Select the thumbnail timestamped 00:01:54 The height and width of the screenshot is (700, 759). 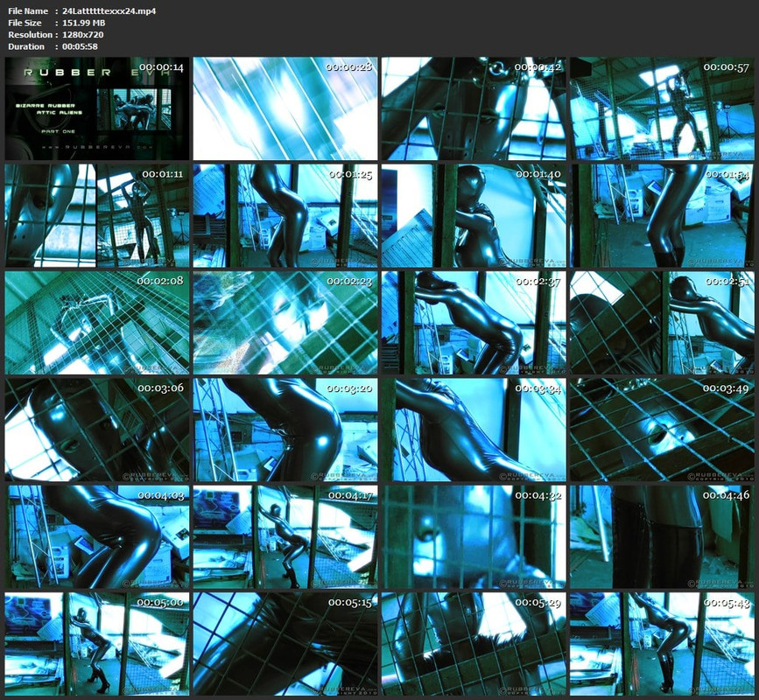tap(662, 215)
